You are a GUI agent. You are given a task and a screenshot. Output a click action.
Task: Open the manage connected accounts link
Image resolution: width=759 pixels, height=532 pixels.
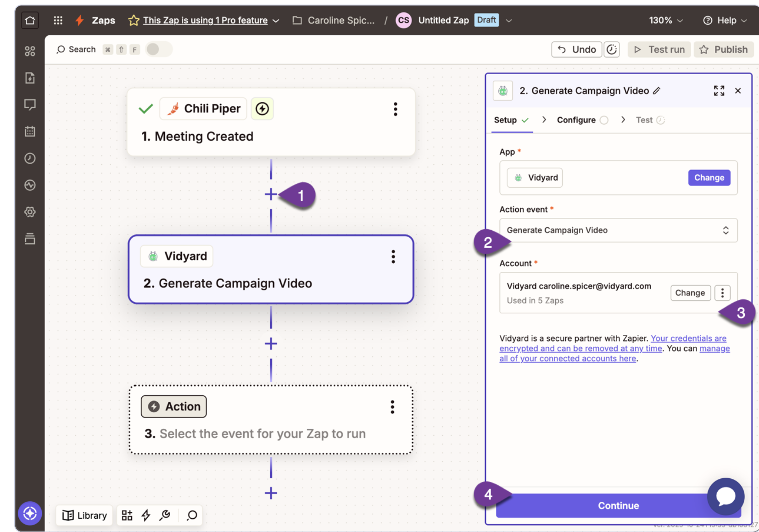615,354
